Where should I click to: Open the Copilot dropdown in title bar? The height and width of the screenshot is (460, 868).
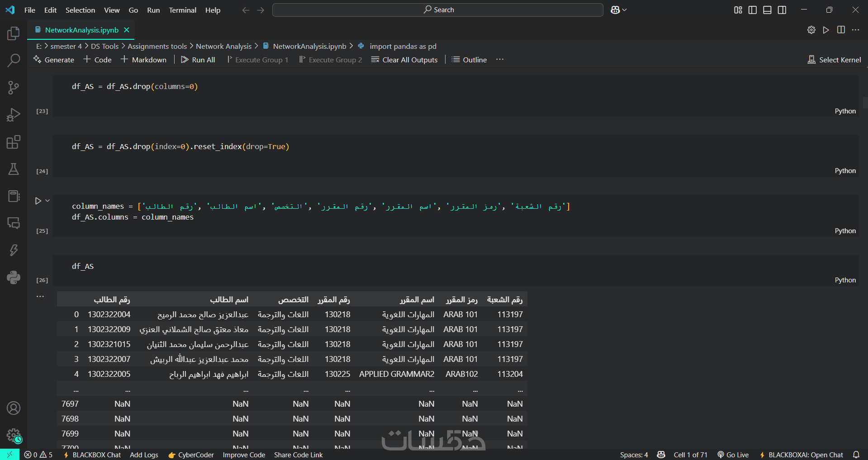click(x=618, y=10)
